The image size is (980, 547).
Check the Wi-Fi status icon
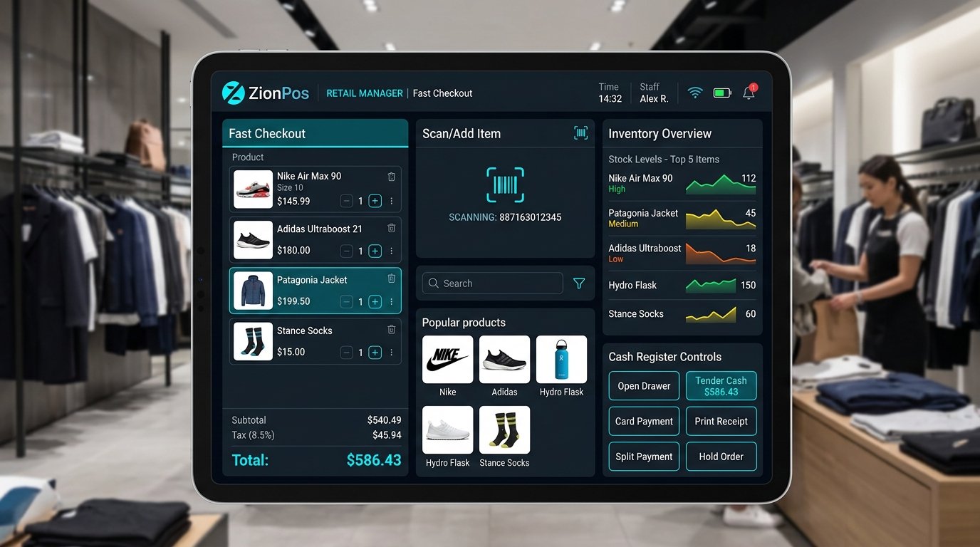[x=695, y=93]
